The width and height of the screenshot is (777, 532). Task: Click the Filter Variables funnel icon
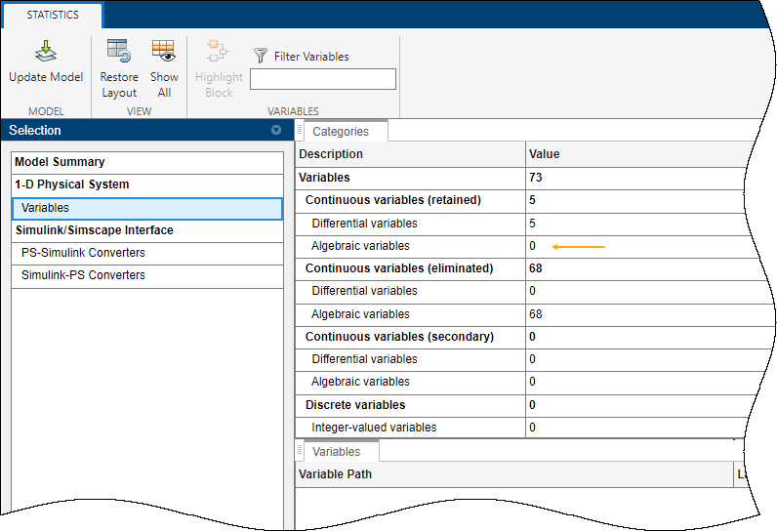click(x=261, y=56)
